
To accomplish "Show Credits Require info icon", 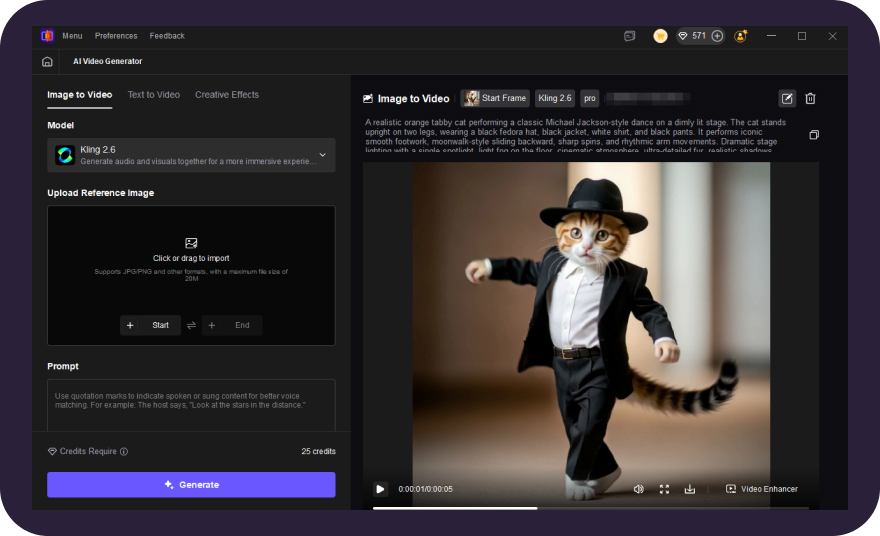I will [124, 451].
